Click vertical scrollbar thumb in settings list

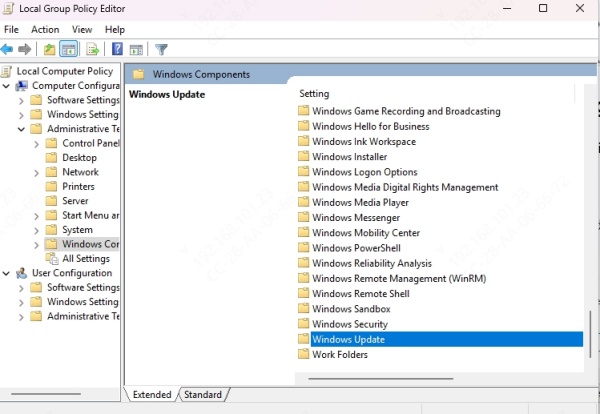point(590,334)
